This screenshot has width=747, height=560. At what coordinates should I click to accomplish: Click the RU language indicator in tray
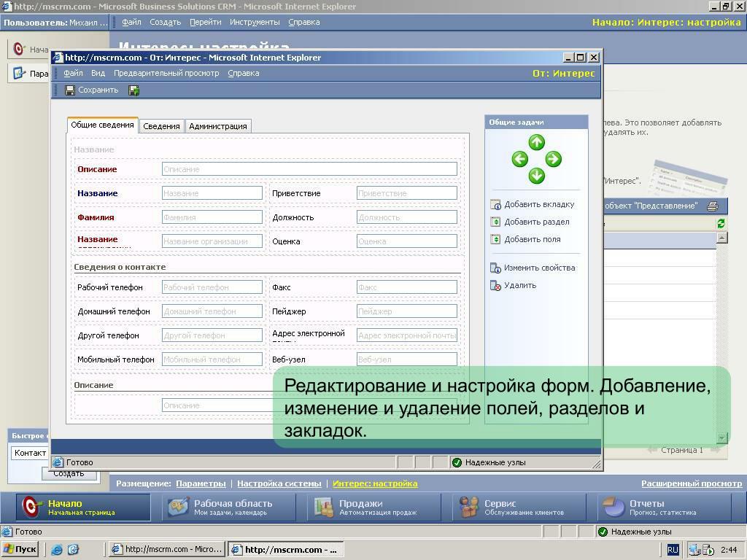pyautogui.click(x=673, y=550)
